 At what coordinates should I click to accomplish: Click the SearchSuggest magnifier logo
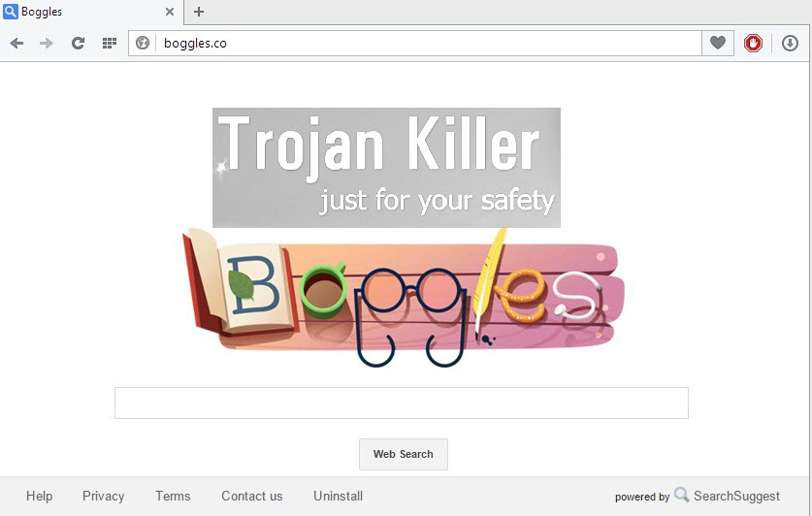click(682, 495)
